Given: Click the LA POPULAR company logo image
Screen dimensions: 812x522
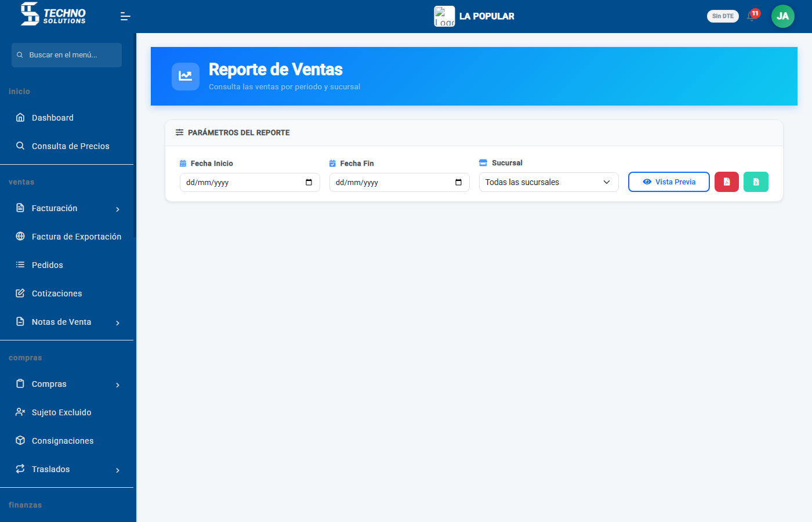Looking at the screenshot, I should 444,16.
